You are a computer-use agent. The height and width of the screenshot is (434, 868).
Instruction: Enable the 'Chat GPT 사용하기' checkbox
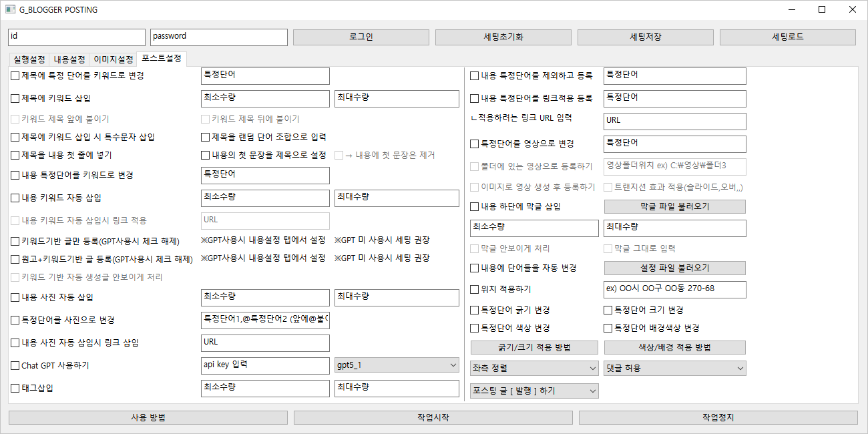(x=15, y=366)
